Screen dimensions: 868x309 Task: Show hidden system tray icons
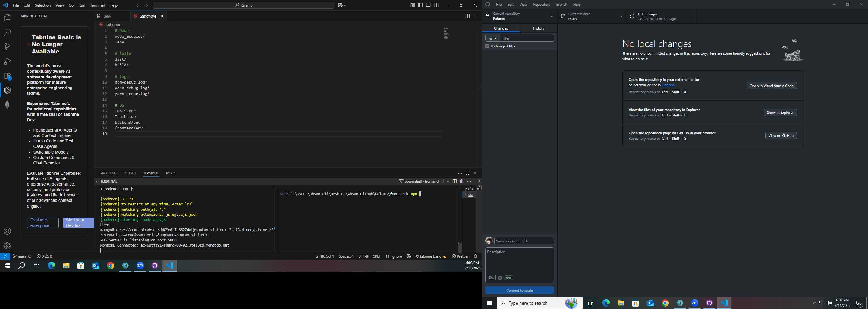(x=814, y=303)
